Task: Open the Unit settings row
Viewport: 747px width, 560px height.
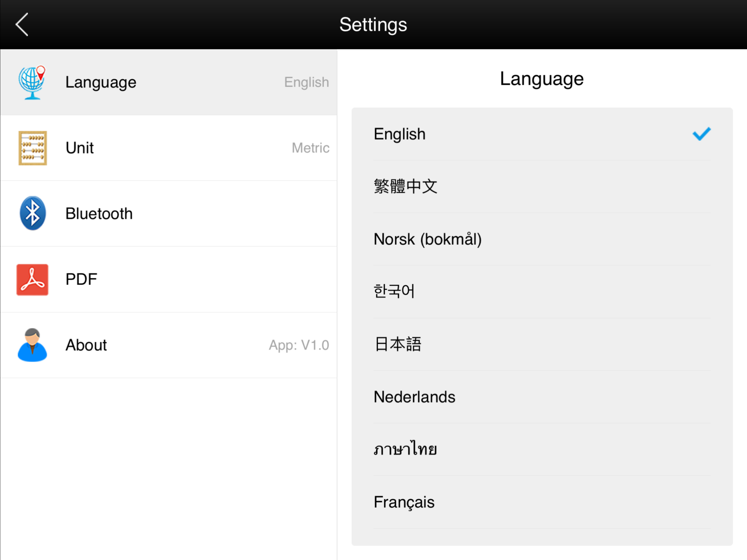Action: (168, 148)
